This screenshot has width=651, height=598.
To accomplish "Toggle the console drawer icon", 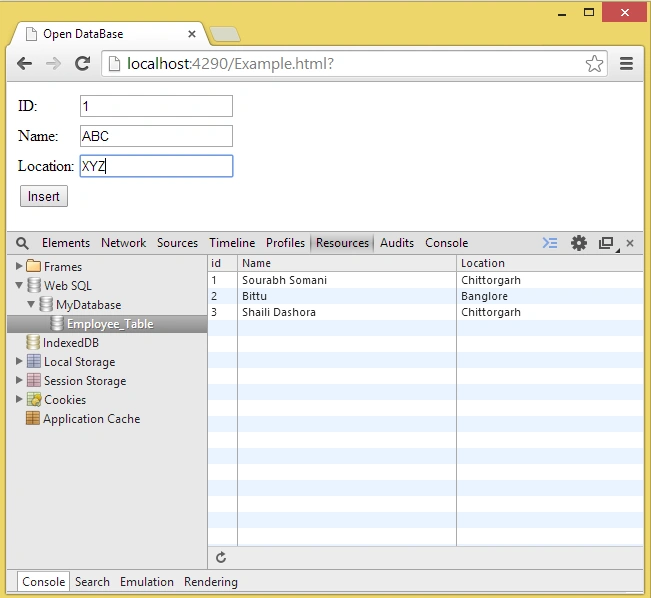I will [550, 243].
